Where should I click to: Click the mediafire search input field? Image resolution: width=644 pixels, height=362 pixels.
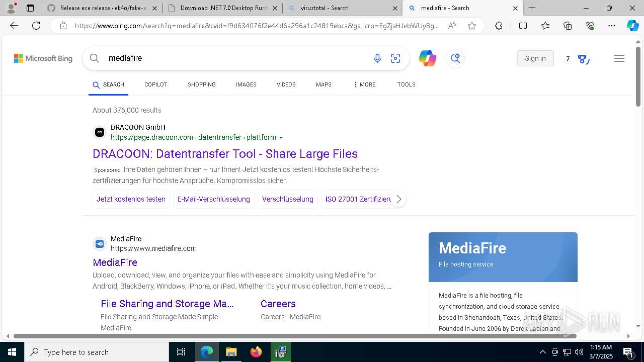(236, 58)
